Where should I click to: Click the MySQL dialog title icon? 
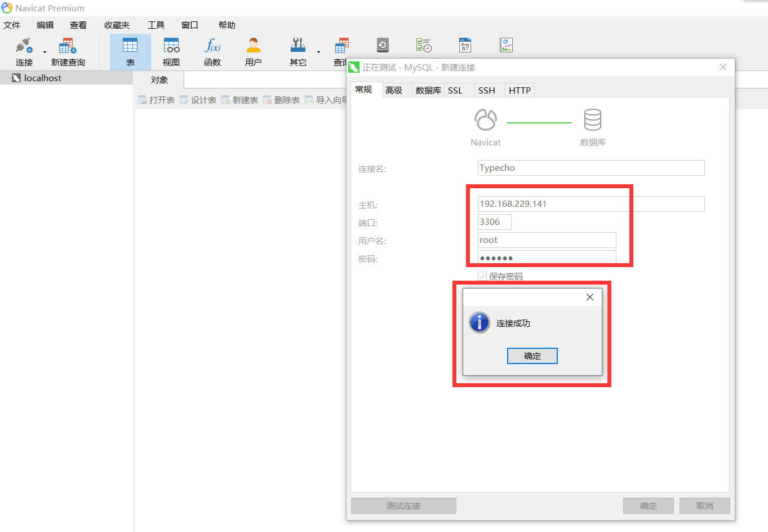(354, 68)
